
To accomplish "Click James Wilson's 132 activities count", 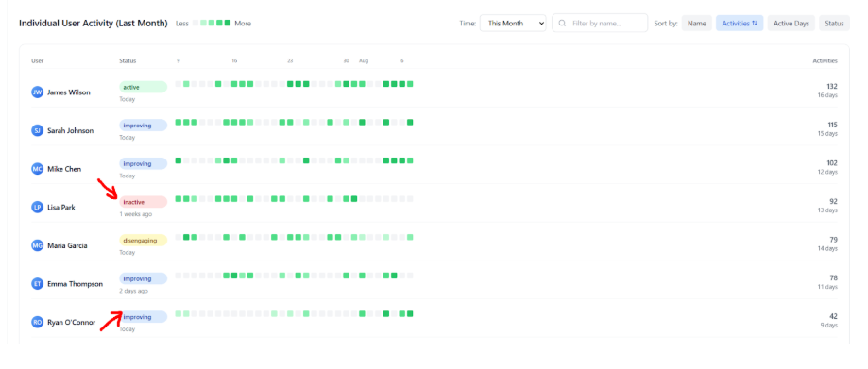I will click(x=832, y=86).
